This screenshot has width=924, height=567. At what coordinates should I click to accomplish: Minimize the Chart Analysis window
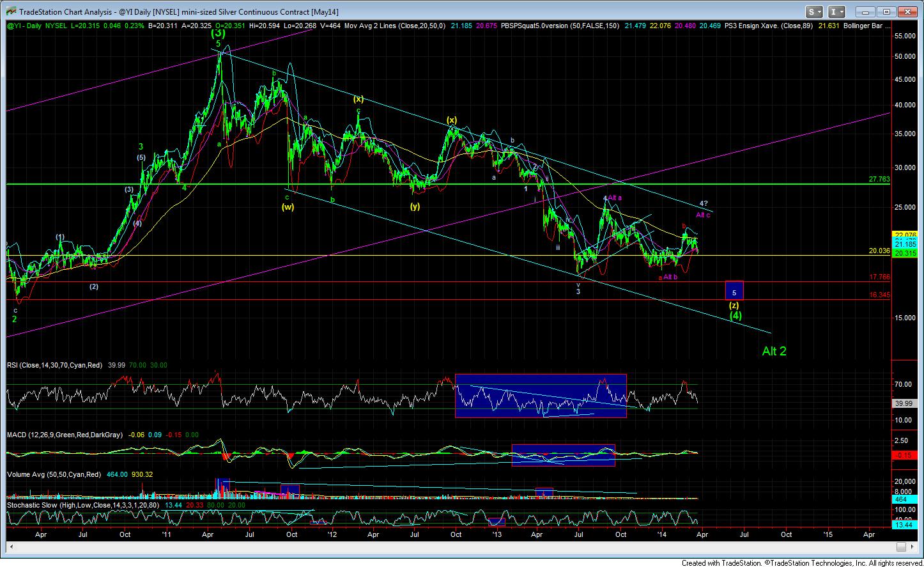(864, 12)
